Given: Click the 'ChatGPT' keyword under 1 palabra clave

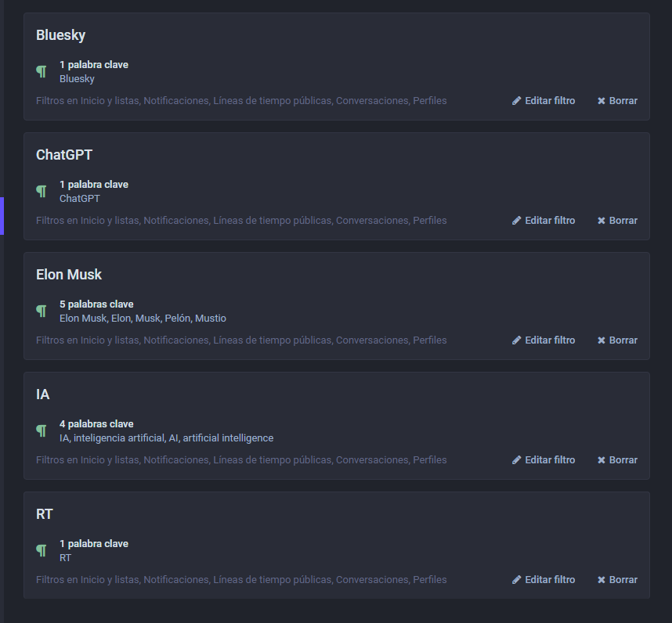Looking at the screenshot, I should pyautogui.click(x=80, y=199).
